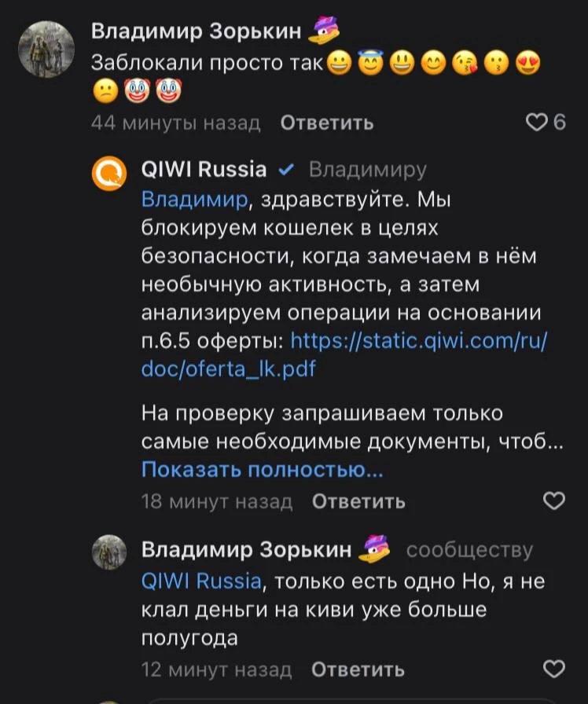This screenshot has width=588, height=704.
Task: Like Владимир's top comment with 6 likes
Action: coord(537,123)
